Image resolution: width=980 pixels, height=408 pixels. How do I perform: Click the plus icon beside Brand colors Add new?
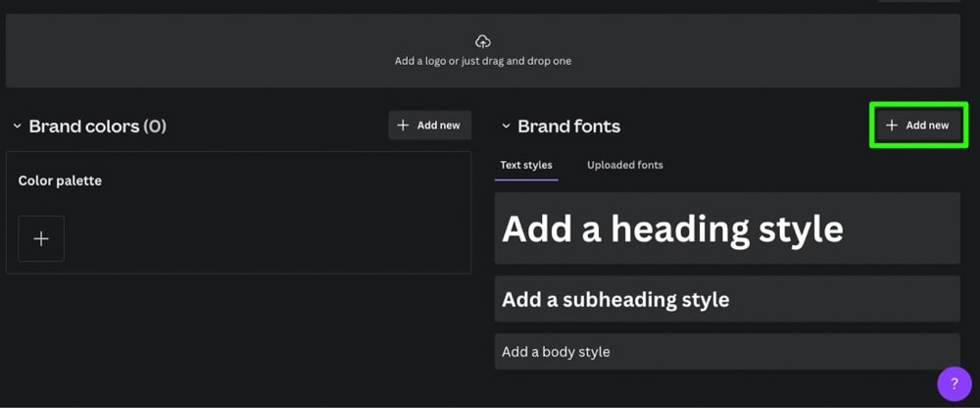pos(404,126)
